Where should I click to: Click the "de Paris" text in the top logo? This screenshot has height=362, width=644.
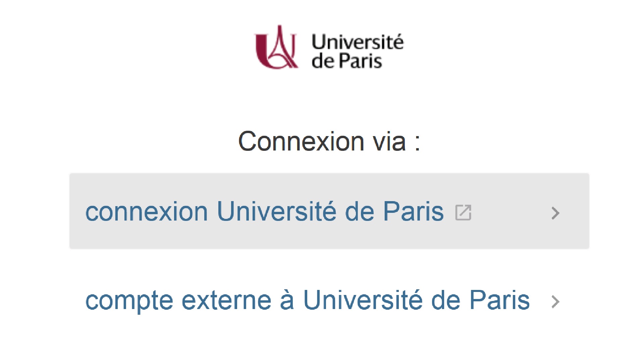[x=347, y=61]
